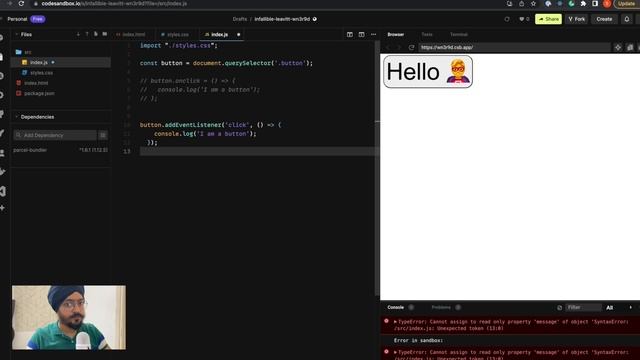
Task: Fork the sandbox with Fork button
Action: [576, 19]
